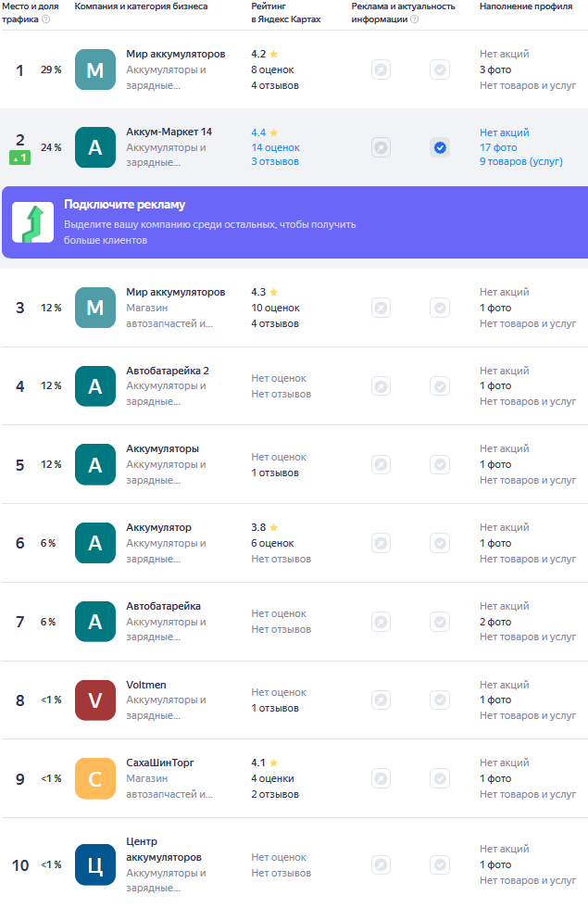Click green rank-up badge under position 2
Image resolution: width=588 pixels, height=908 pixels.
pyautogui.click(x=19, y=158)
